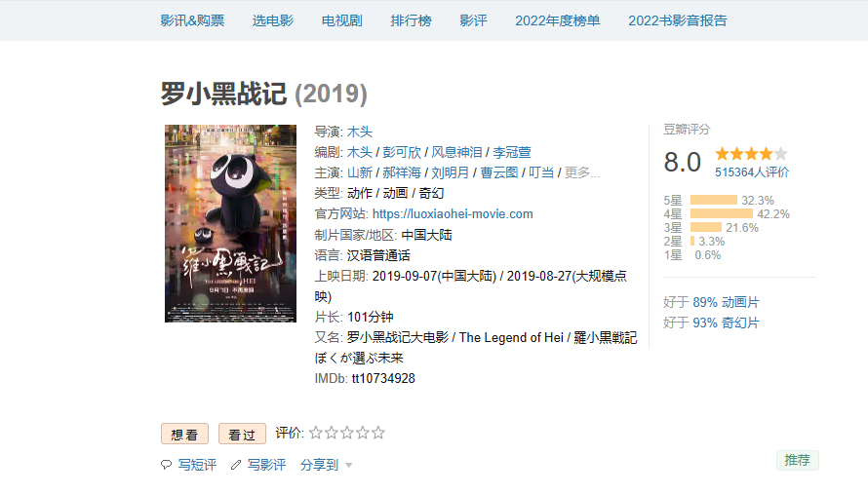The width and height of the screenshot is (868, 494).
Task: Give a five-star rating with the last star
Action: point(378,433)
